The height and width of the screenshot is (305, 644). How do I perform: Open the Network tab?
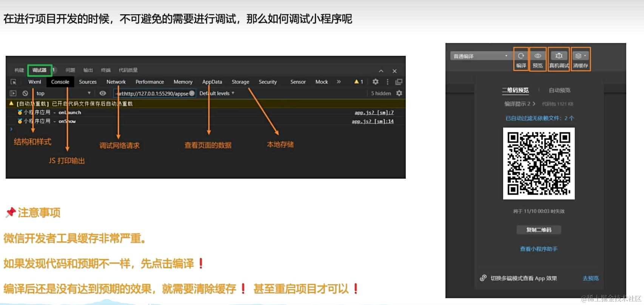click(116, 82)
